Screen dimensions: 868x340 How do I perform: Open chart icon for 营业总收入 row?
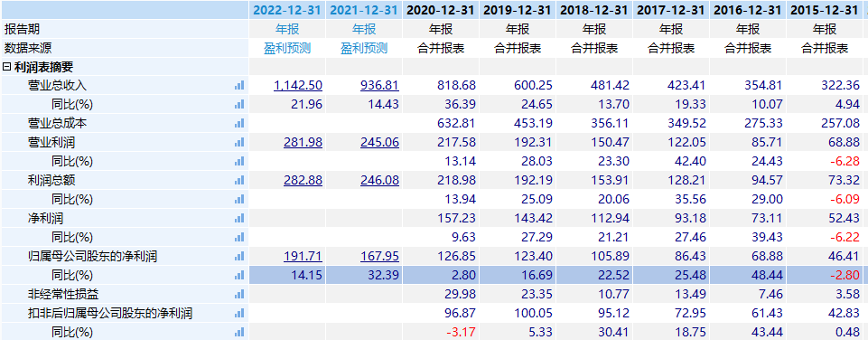(x=239, y=85)
